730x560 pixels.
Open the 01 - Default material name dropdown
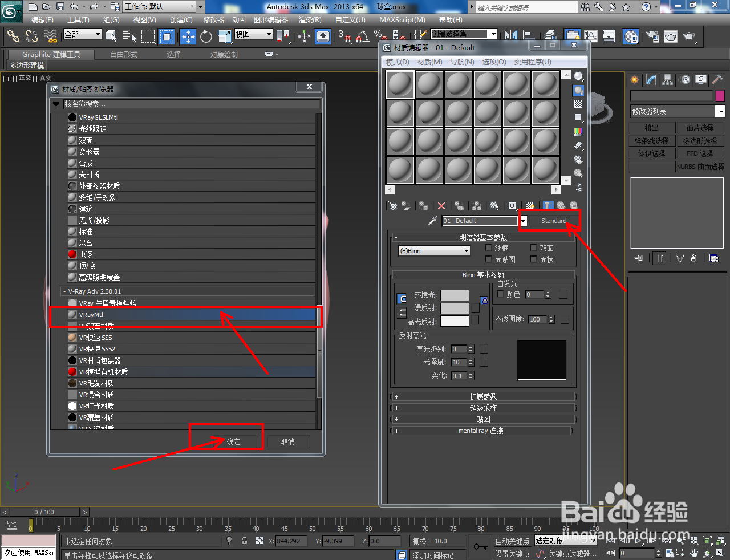[x=523, y=221]
